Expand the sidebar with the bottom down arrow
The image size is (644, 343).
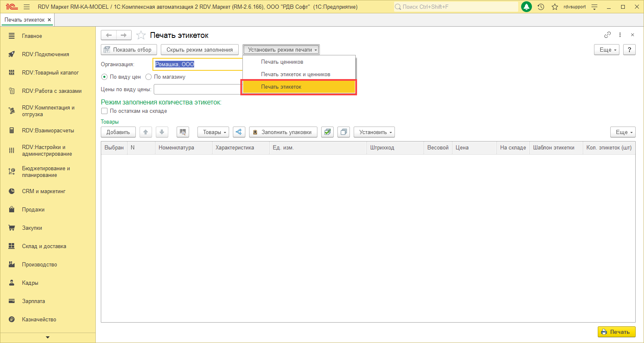click(47, 338)
